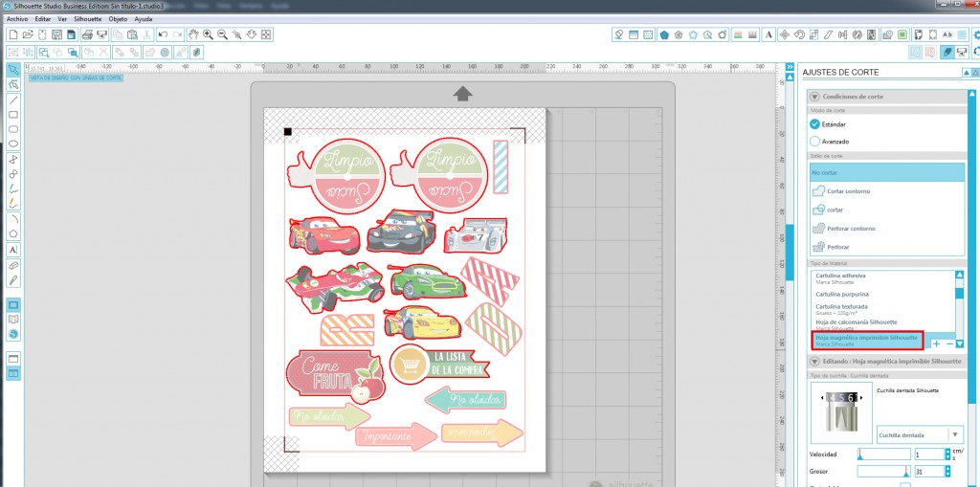Click the Cut scissors icon
The image size is (980, 487).
click(146, 34)
